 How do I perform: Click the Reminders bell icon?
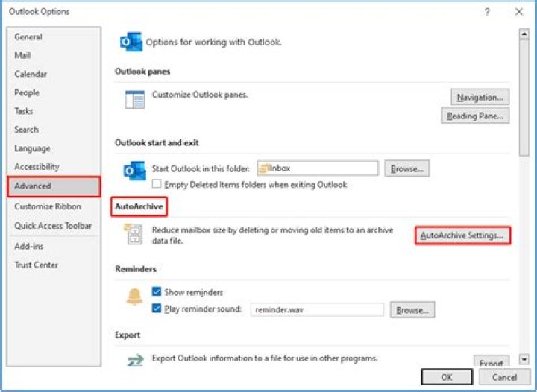pos(134,297)
